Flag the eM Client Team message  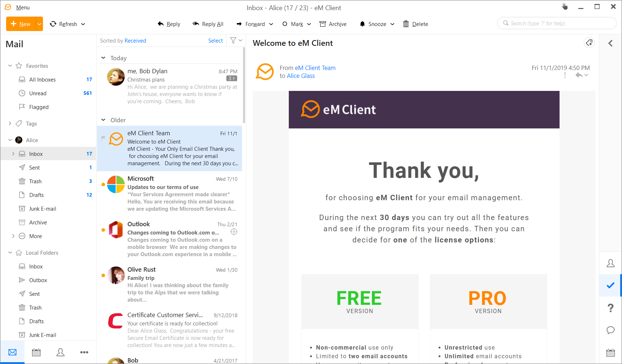coord(103,138)
